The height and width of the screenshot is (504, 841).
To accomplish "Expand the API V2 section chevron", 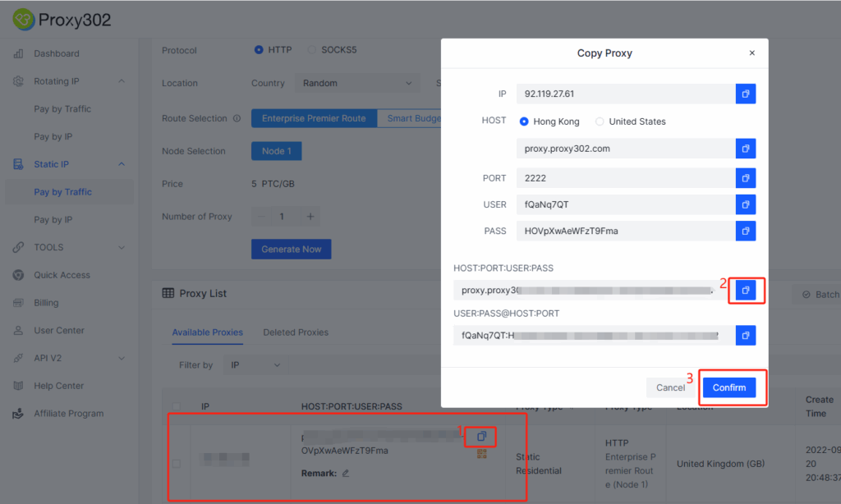I will (x=122, y=358).
